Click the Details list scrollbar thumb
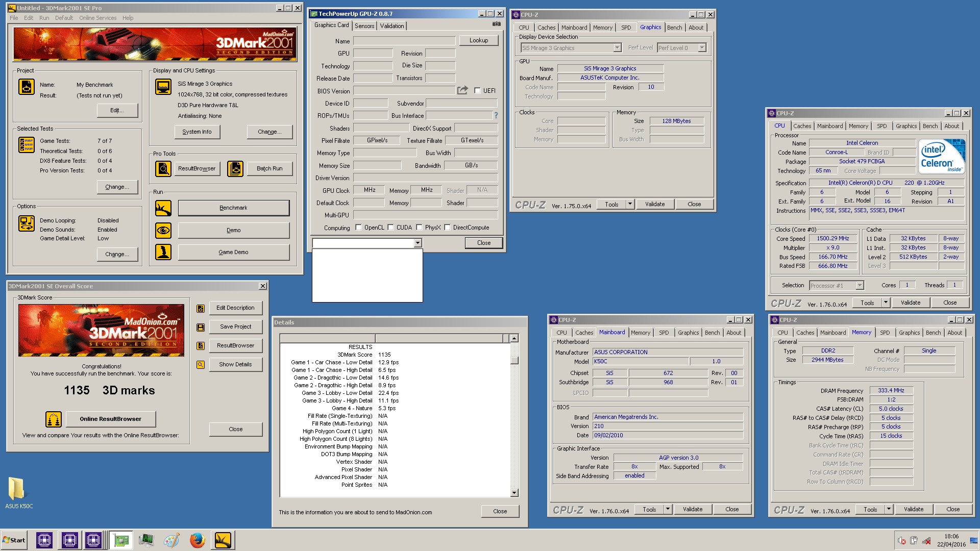 (x=514, y=360)
